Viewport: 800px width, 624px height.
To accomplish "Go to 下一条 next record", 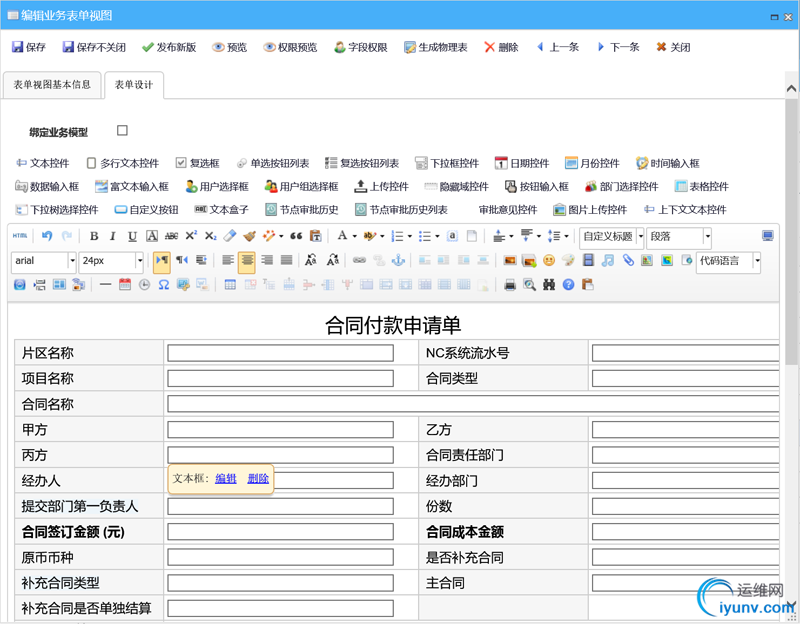I will pos(618,47).
